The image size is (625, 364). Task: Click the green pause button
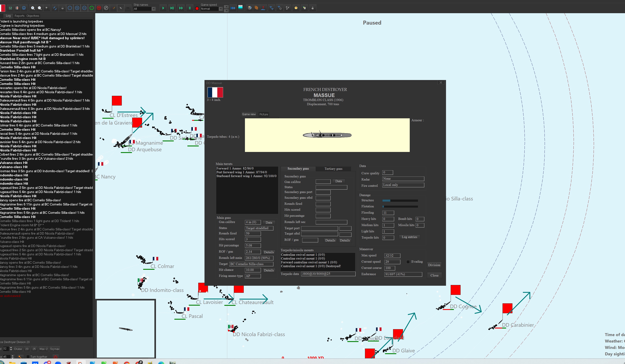(190, 8)
